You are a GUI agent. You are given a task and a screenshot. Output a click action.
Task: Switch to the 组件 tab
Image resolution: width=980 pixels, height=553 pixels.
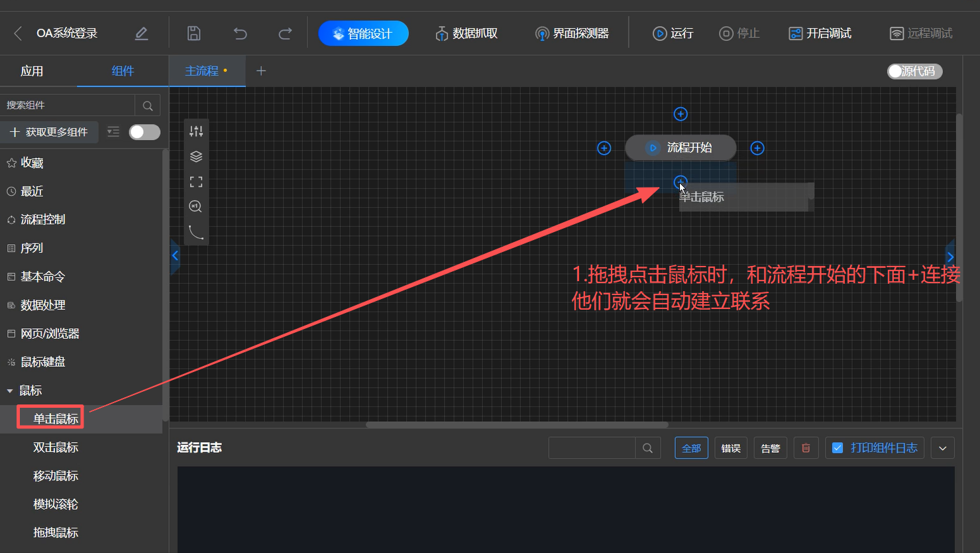click(123, 71)
